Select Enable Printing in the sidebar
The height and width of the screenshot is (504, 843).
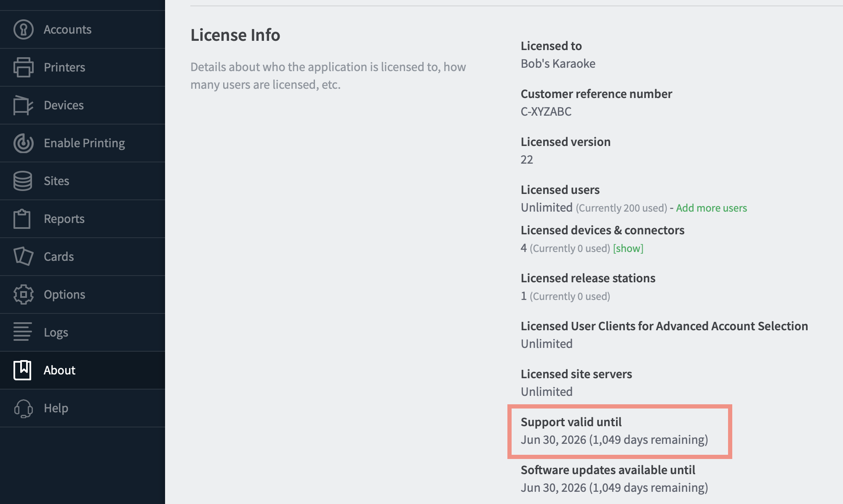83,143
